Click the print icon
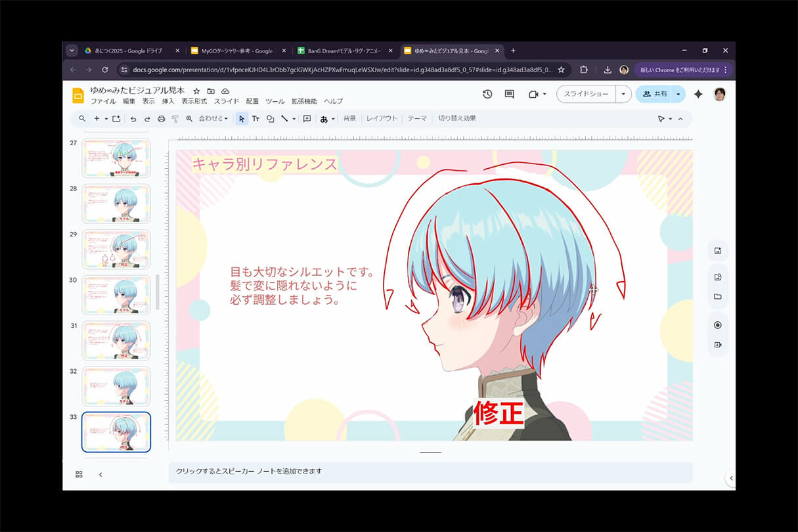Image resolution: width=798 pixels, height=532 pixels. coord(161,118)
